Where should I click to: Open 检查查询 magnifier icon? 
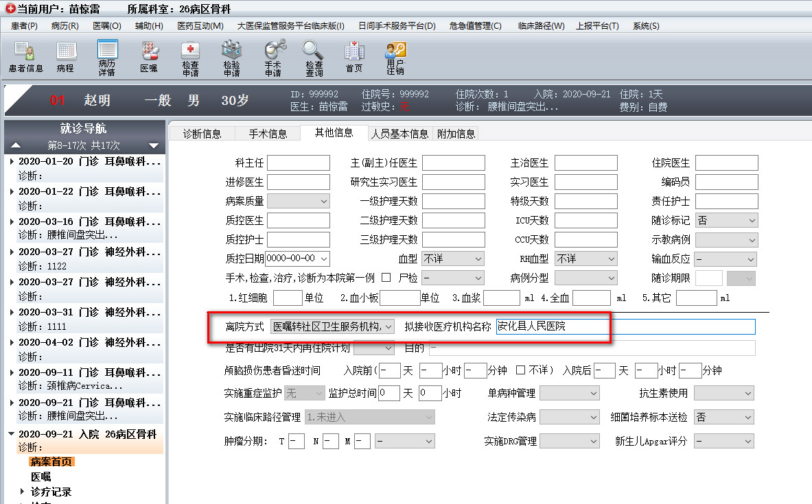point(314,57)
